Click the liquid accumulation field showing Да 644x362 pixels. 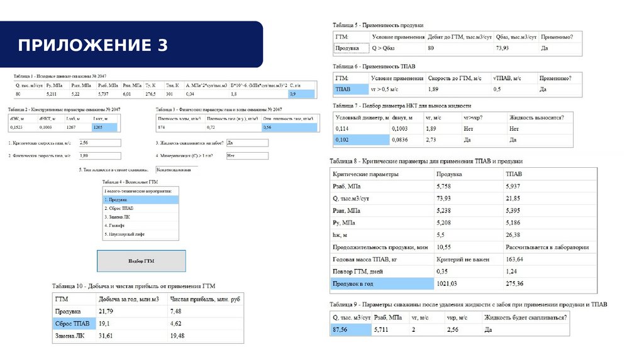[x=247, y=143]
